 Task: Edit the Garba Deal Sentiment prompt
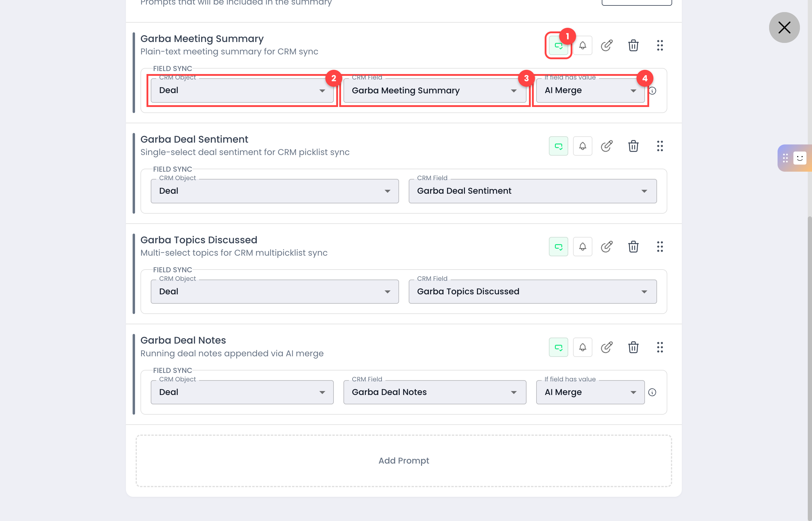(x=607, y=146)
